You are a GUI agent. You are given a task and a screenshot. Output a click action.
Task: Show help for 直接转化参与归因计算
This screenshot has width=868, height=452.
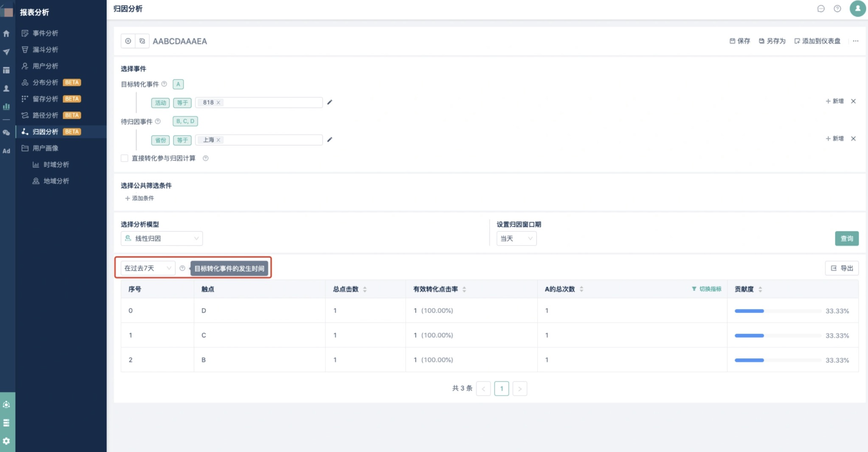(206, 158)
